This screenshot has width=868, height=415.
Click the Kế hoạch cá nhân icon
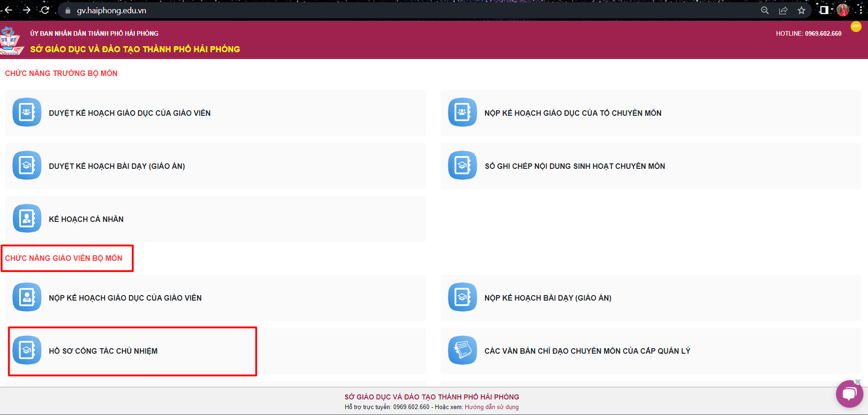pos(27,218)
